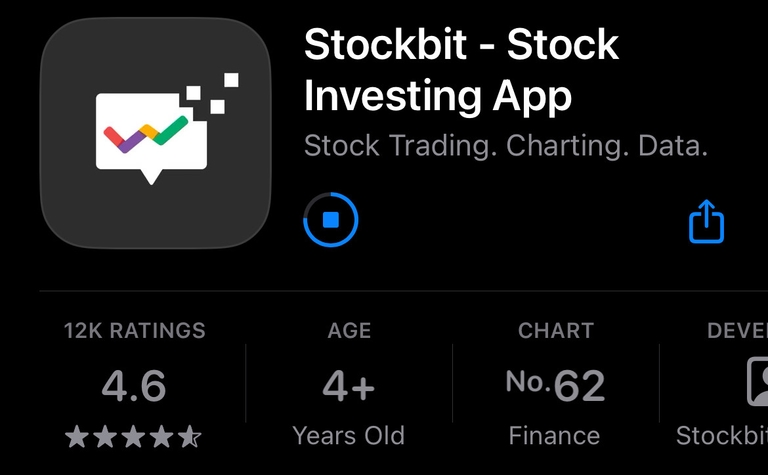Select the Age info header

click(349, 330)
